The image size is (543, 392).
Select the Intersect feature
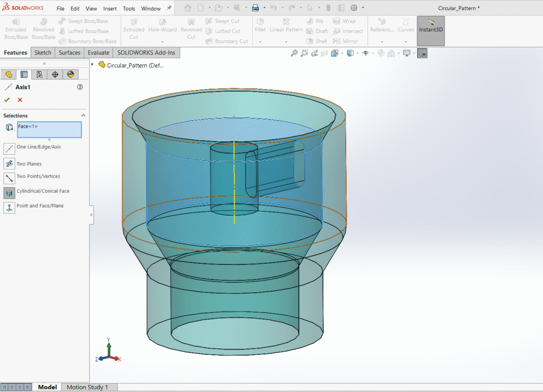pyautogui.click(x=348, y=31)
